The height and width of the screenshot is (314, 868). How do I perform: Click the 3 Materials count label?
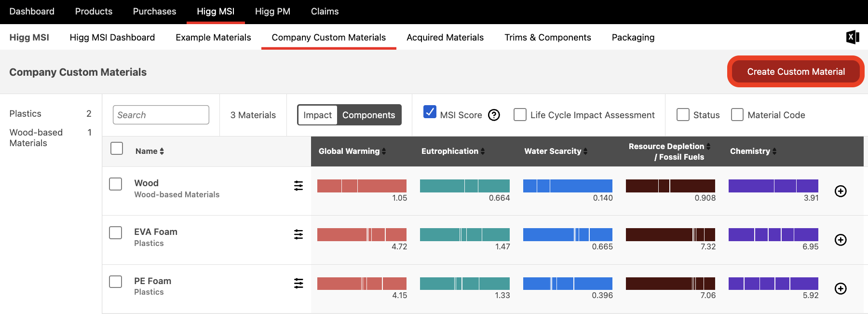[x=253, y=115]
